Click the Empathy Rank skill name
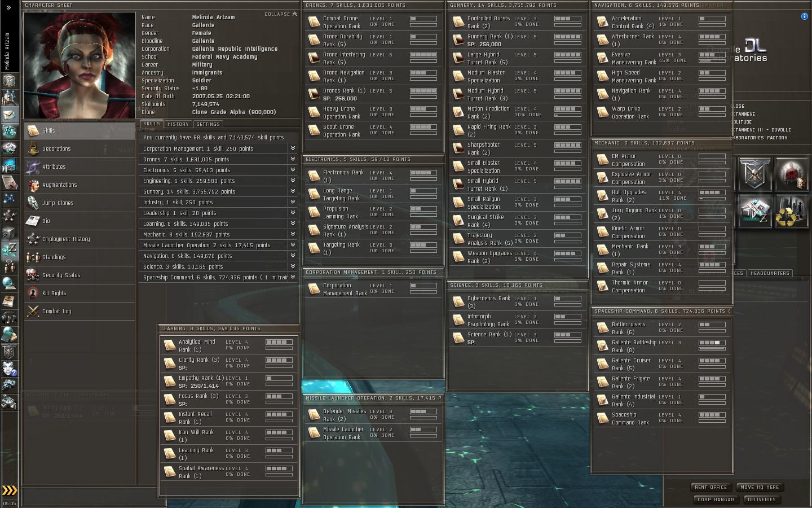Screen dimensions: 812x508 [x=201, y=378]
